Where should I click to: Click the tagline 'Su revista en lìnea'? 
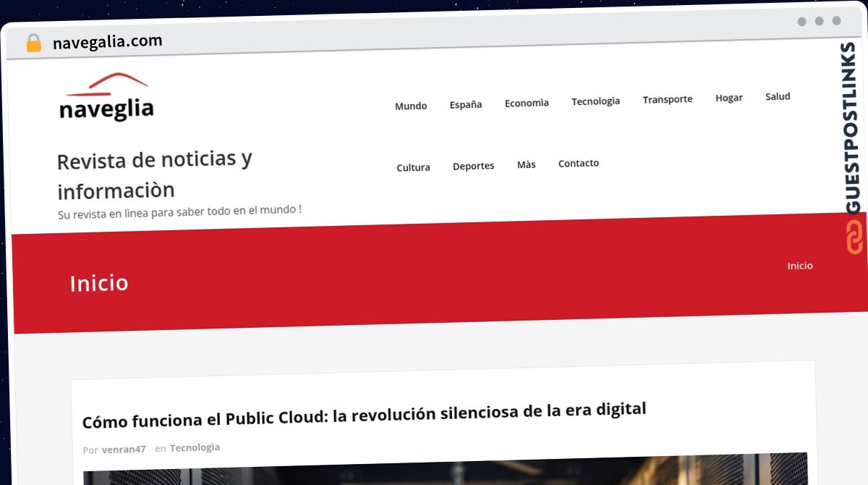179,212
